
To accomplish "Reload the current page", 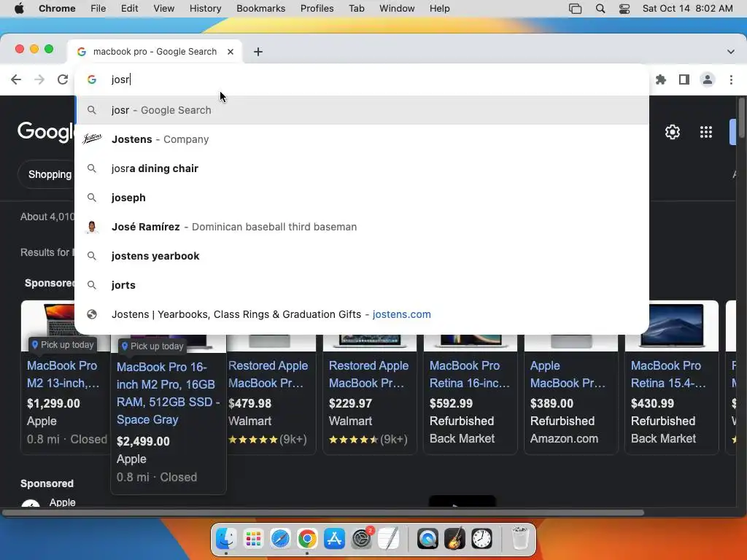I will (x=63, y=79).
